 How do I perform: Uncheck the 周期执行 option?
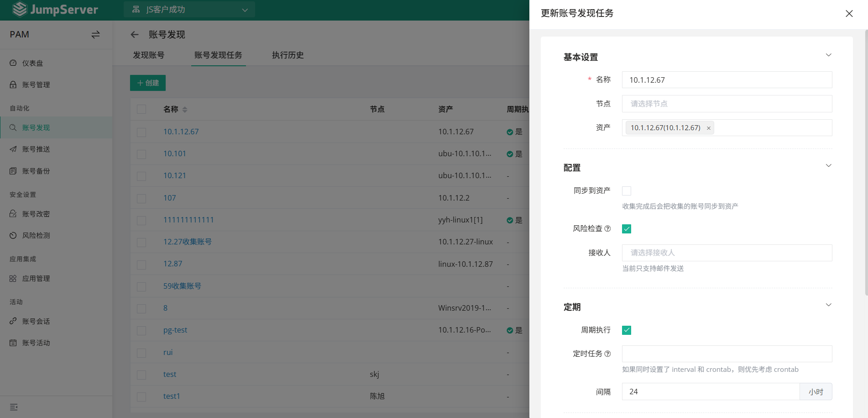[626, 330]
